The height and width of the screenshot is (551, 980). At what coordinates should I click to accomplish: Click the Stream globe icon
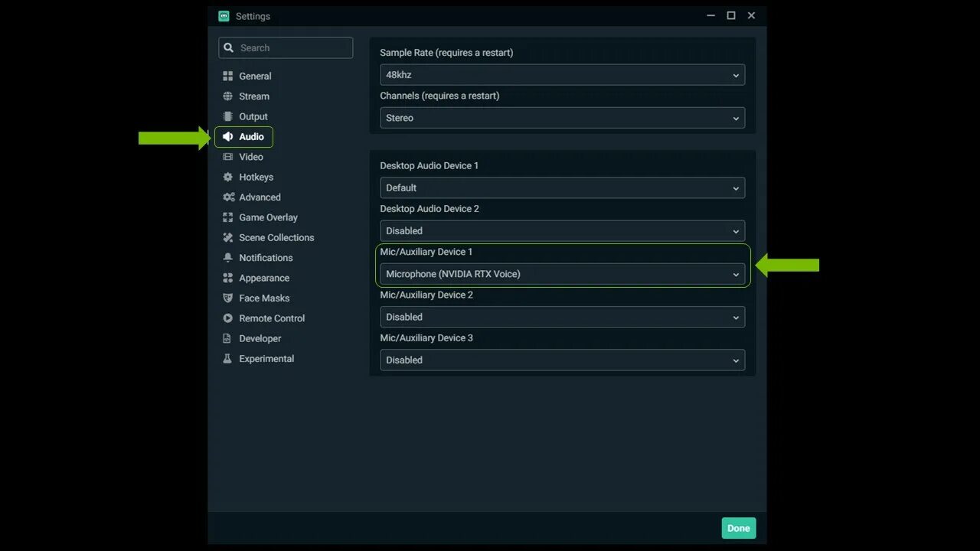click(x=227, y=96)
